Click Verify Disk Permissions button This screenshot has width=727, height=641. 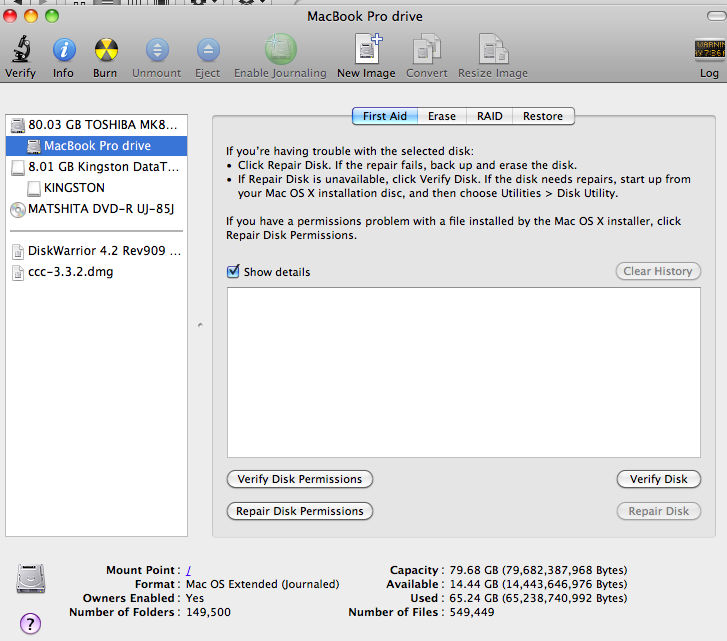(x=300, y=479)
